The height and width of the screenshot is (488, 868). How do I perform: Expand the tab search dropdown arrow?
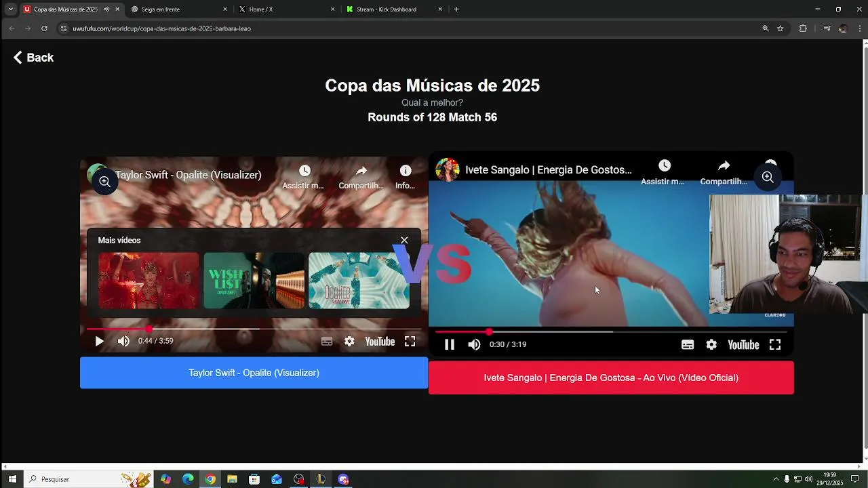click(x=10, y=9)
